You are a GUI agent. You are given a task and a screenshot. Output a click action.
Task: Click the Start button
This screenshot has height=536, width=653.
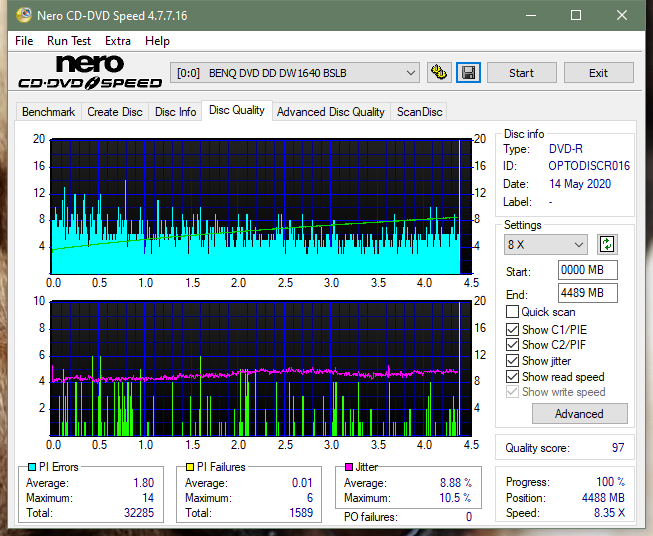point(521,73)
